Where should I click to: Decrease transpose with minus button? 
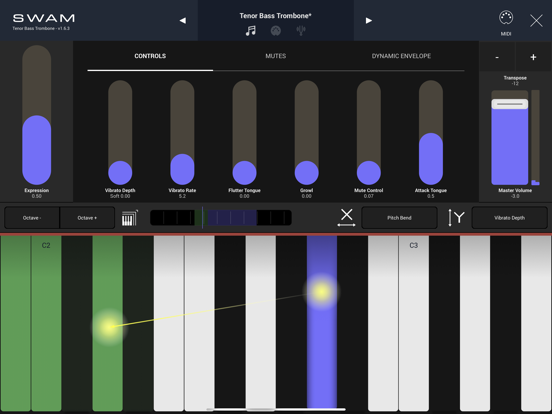tap(497, 57)
